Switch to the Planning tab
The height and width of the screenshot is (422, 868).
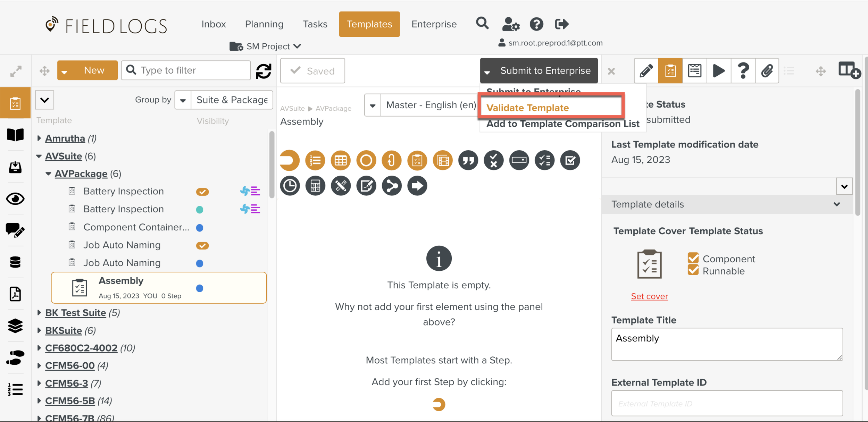tap(264, 24)
